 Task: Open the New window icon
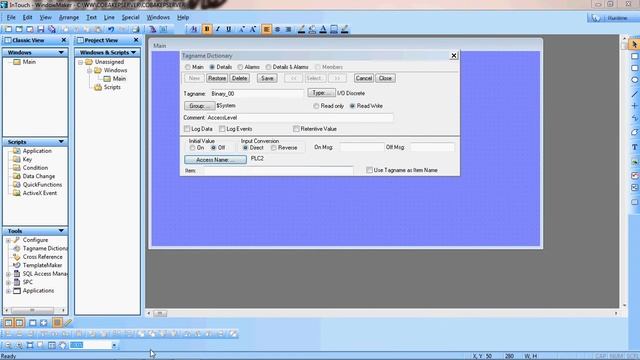[8, 29]
